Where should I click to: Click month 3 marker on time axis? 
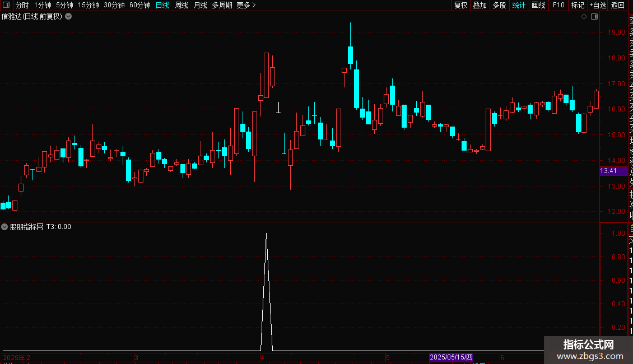tap(137, 357)
